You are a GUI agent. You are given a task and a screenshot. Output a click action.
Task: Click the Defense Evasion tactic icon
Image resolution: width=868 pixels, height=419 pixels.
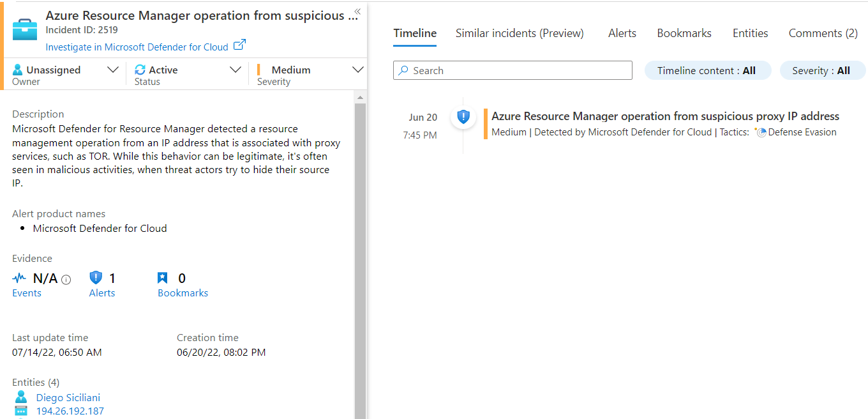(x=760, y=132)
